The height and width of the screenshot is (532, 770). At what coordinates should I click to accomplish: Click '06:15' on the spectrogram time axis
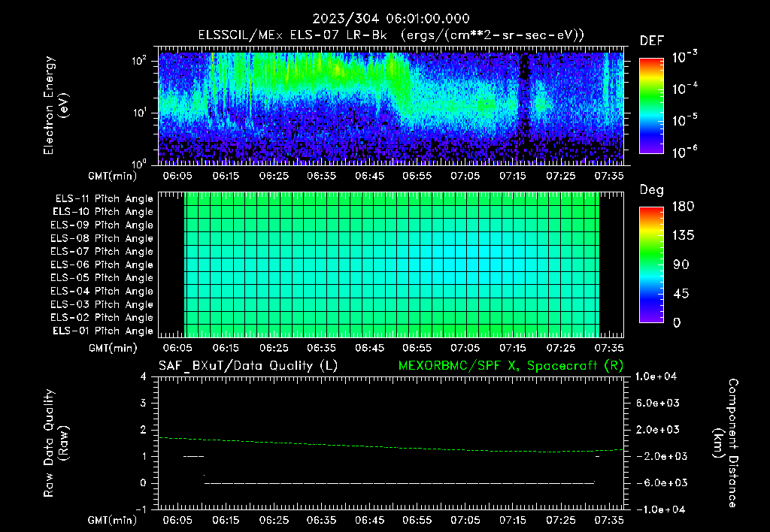tap(226, 176)
